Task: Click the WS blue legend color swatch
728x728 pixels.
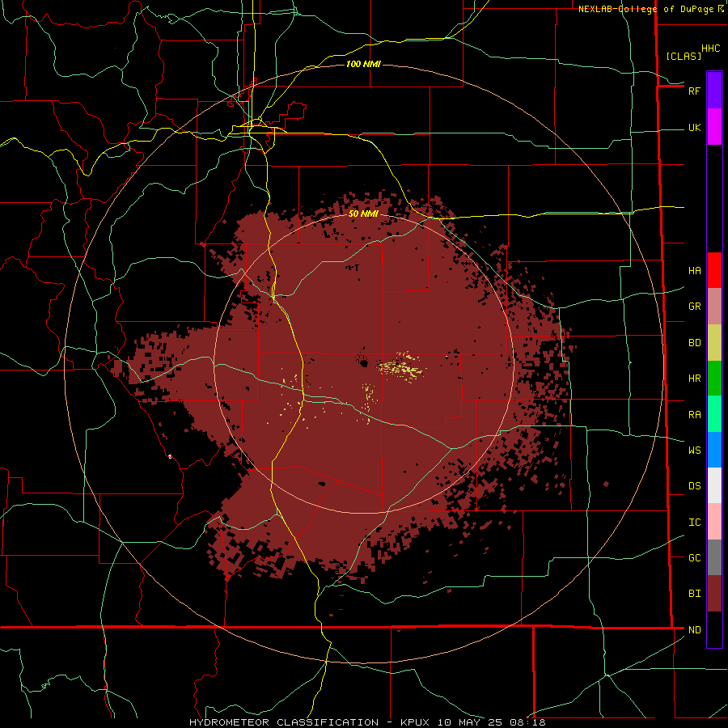Action: click(714, 450)
